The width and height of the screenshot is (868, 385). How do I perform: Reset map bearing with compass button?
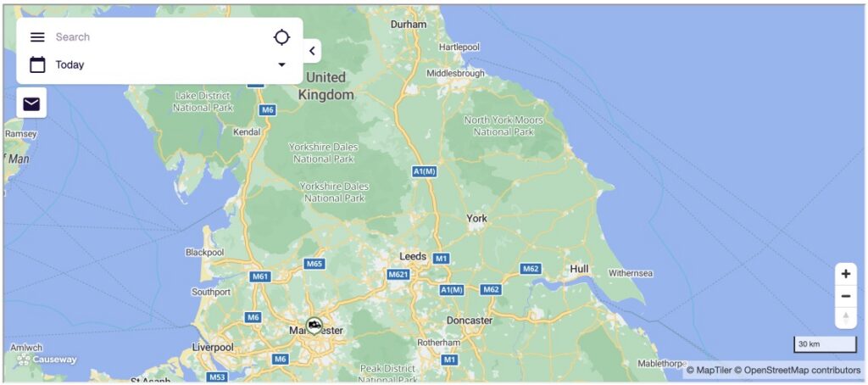[x=846, y=318]
